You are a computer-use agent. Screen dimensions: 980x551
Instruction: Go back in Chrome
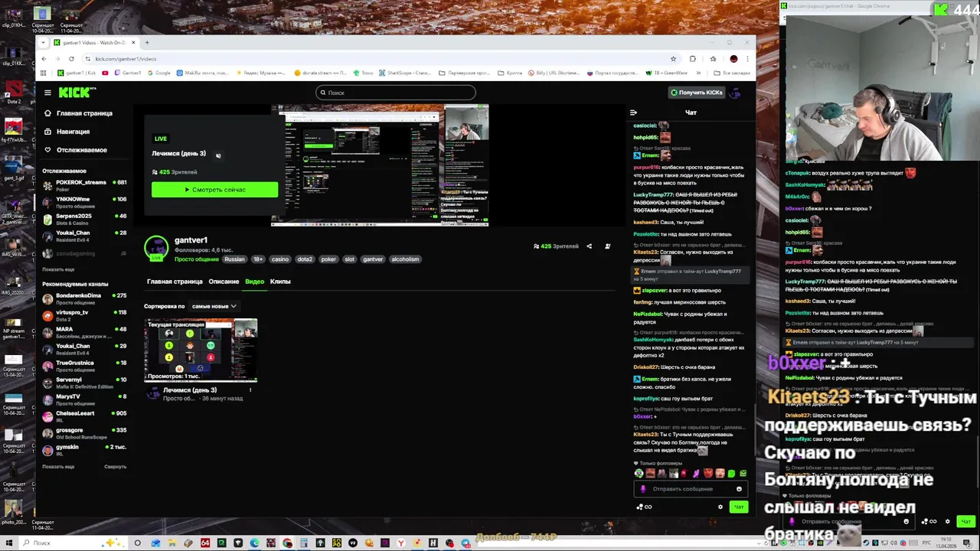pos(44,59)
